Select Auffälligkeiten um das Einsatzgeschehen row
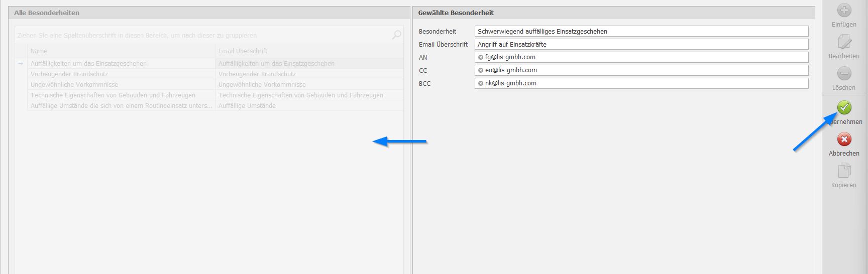 click(121, 64)
